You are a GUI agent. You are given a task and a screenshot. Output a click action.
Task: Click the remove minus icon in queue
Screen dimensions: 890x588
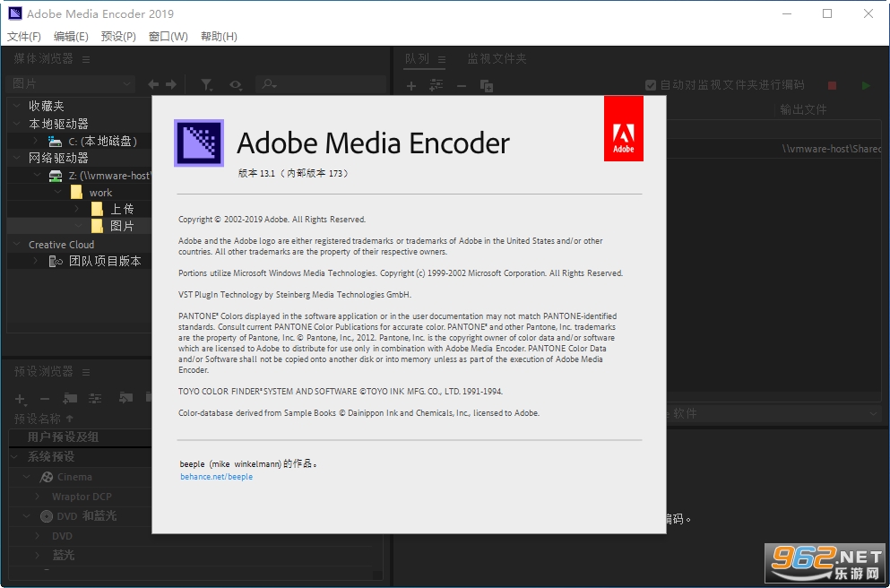(x=462, y=86)
